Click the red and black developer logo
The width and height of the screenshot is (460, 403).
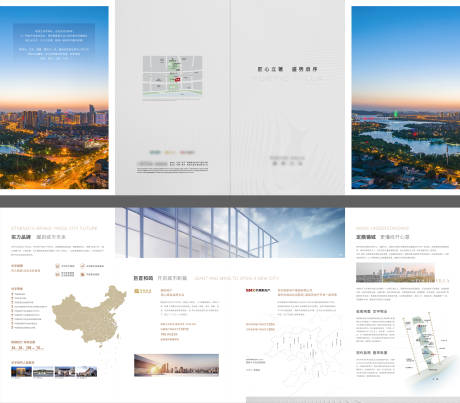[x=258, y=290]
